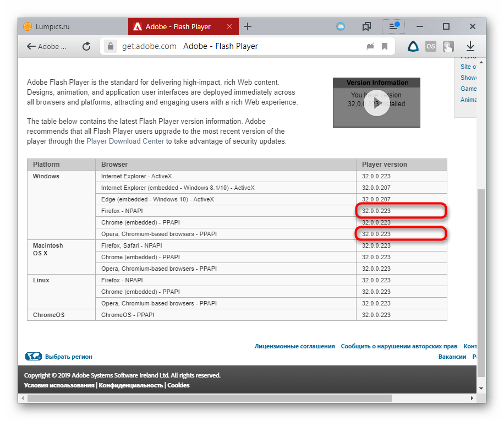Viewport: 504px width, 421px height.
Task: Select the Adobe - Flash Player tab
Action: pos(183,26)
